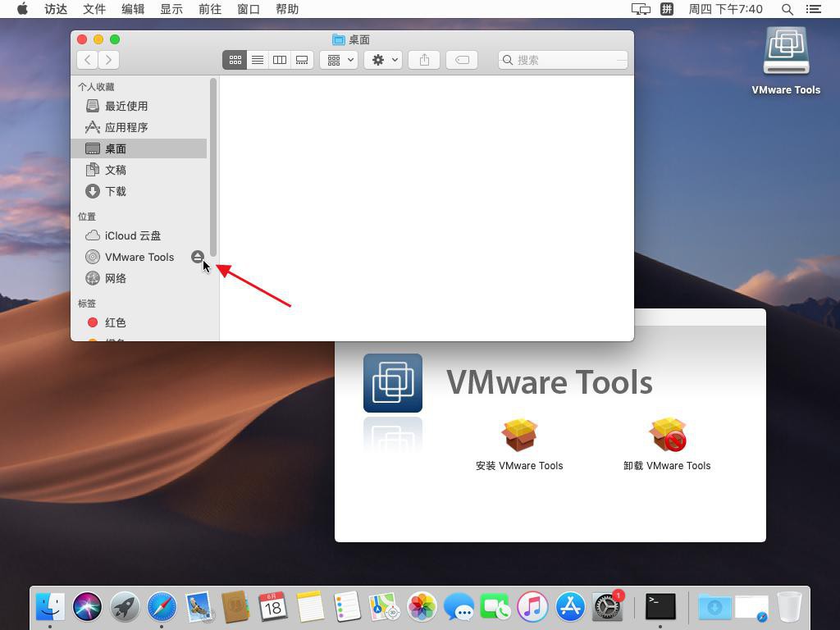840x630 pixels.
Task: Open the 窗口 menu
Action: pos(249,9)
